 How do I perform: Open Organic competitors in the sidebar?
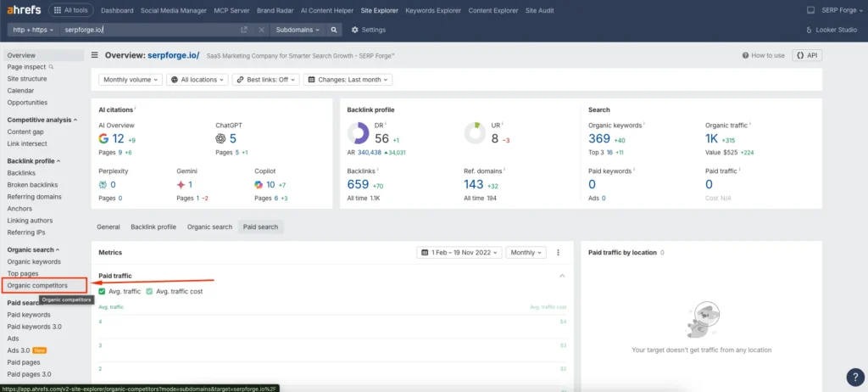click(x=37, y=285)
